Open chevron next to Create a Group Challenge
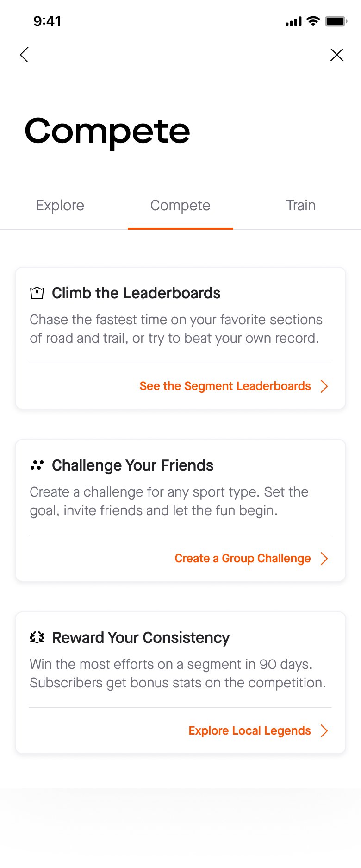The width and height of the screenshot is (361, 868). [x=324, y=559]
